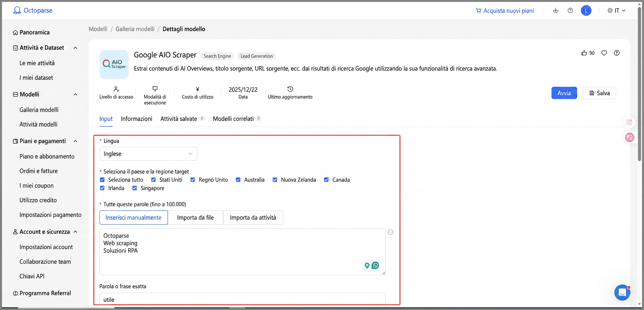Uncheck Regno Unito
This screenshot has width=644, height=310.
[x=193, y=180]
